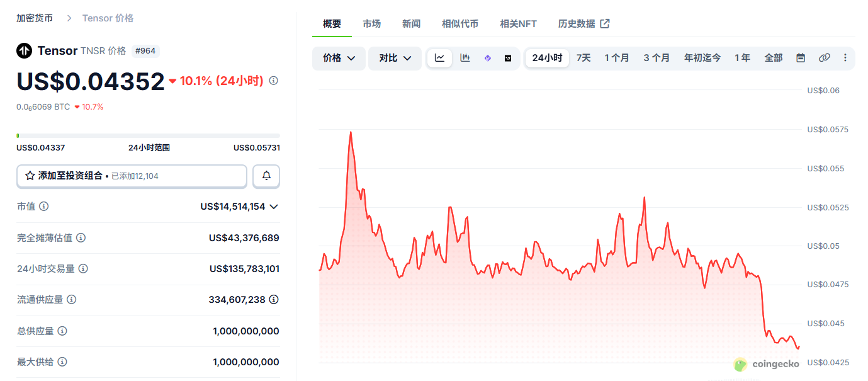Click the US$0.04352 current price
The width and height of the screenshot is (868, 381).
click(91, 82)
